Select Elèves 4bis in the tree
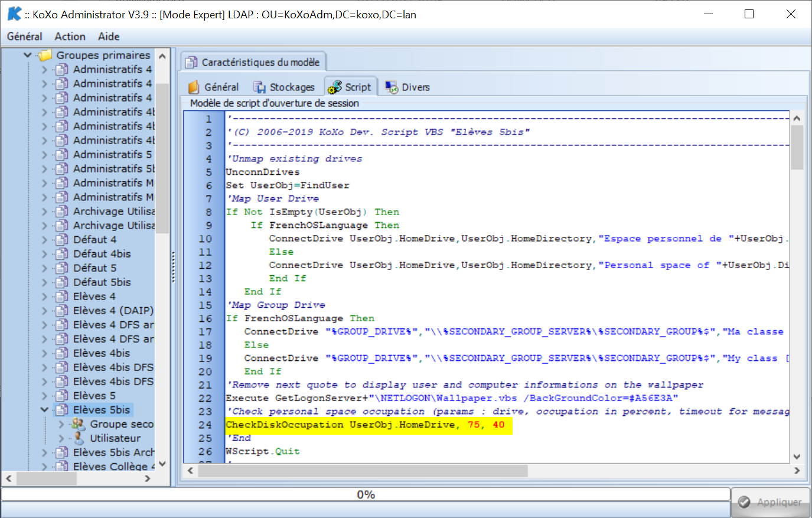812x518 pixels. pyautogui.click(x=102, y=353)
